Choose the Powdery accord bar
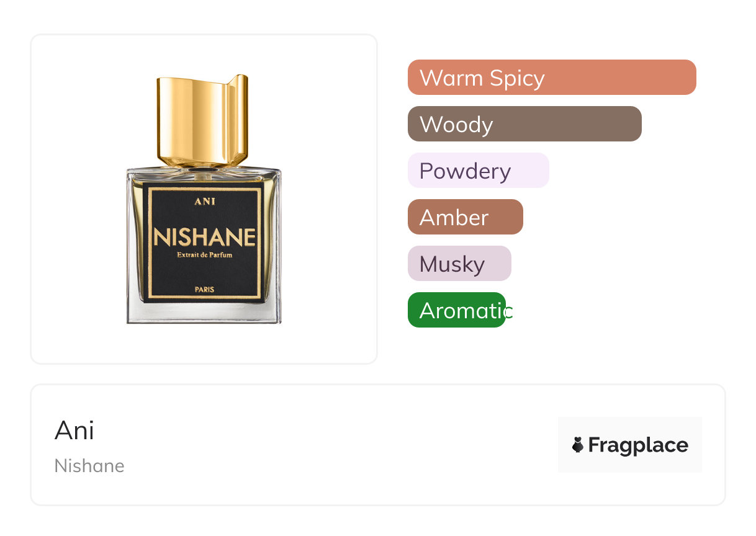Image resolution: width=756 pixels, height=536 pixels. pyautogui.click(x=478, y=171)
